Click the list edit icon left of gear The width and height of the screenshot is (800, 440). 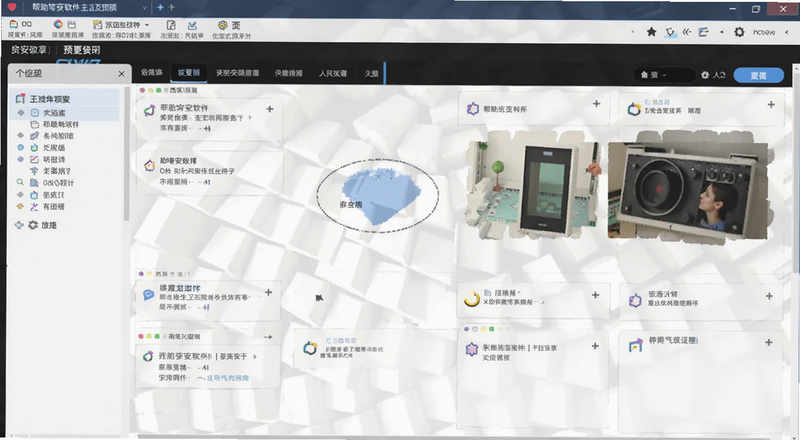point(704,32)
